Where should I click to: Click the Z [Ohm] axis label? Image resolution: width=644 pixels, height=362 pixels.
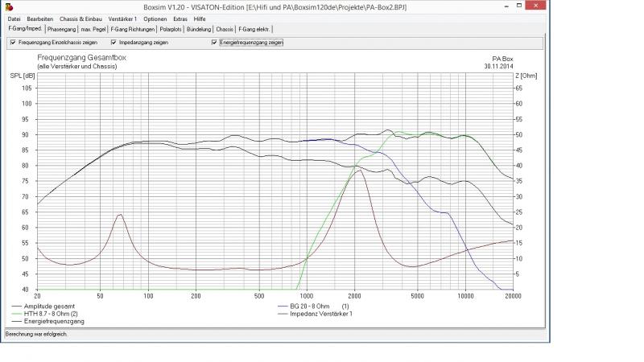click(x=526, y=76)
